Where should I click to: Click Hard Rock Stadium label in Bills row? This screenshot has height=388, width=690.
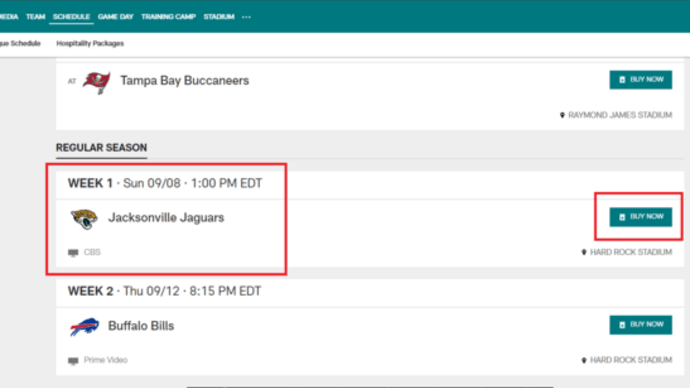tap(631, 360)
